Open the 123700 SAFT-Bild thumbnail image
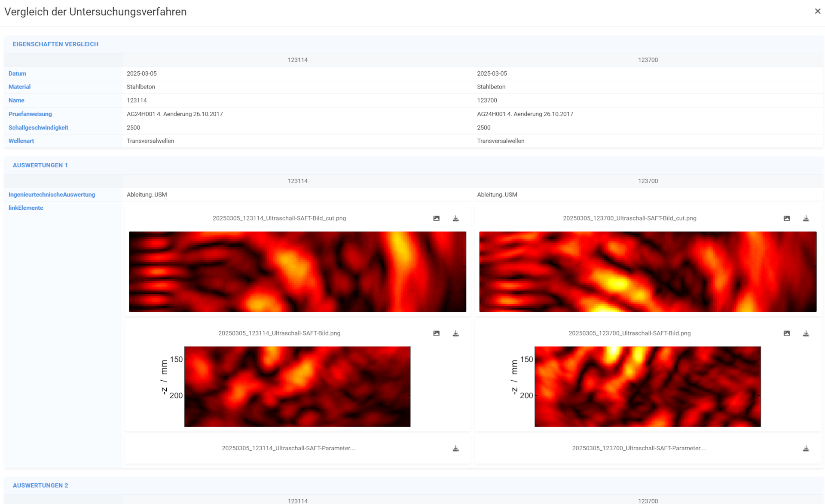The width and height of the screenshot is (825, 504). point(648,387)
